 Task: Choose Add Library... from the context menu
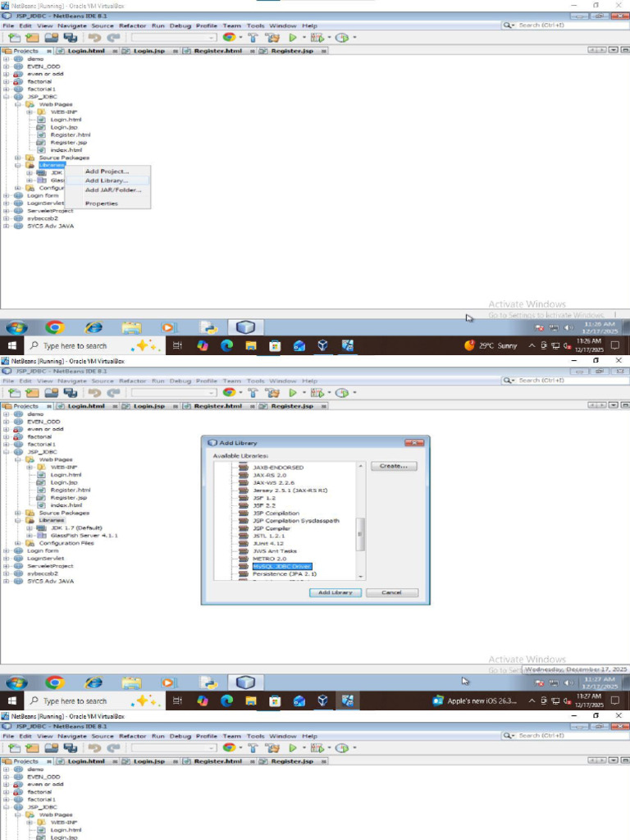pyautogui.click(x=107, y=180)
